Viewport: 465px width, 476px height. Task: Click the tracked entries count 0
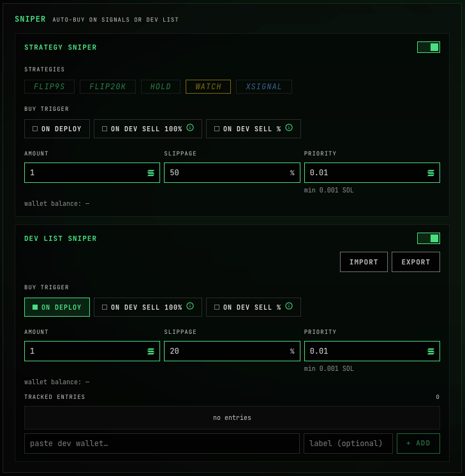[438, 397]
